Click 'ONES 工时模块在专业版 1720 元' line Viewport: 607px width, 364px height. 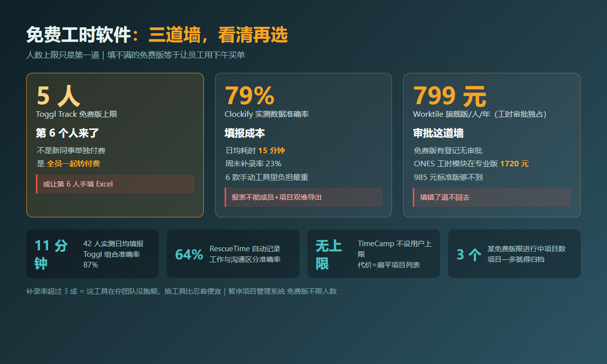click(x=471, y=163)
